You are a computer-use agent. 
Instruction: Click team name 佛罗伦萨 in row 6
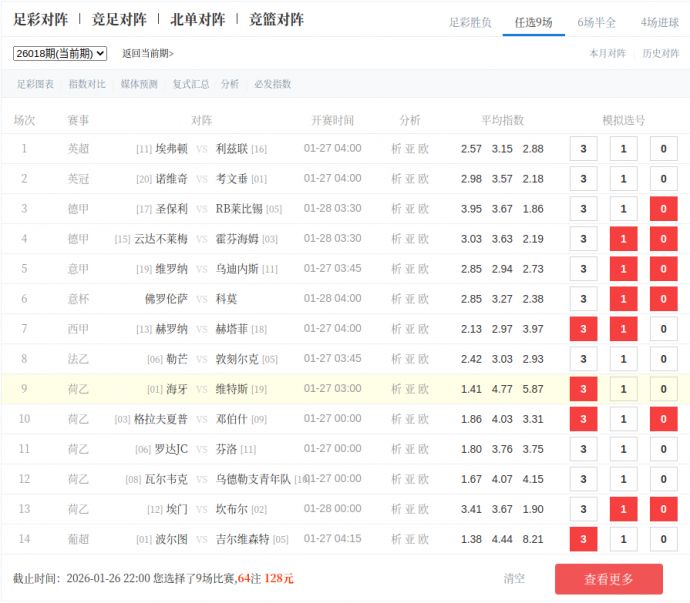[x=166, y=299]
